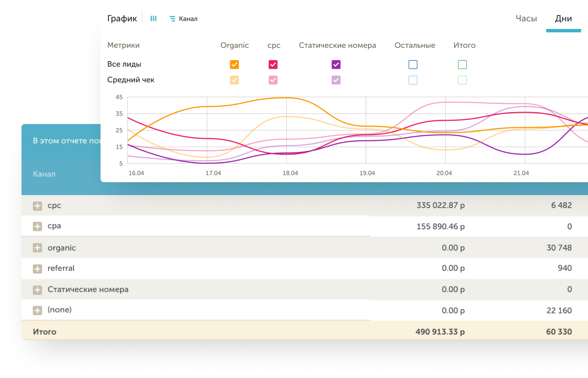Select the Дни tab
The height and width of the screenshot is (378, 588).
coord(563,19)
